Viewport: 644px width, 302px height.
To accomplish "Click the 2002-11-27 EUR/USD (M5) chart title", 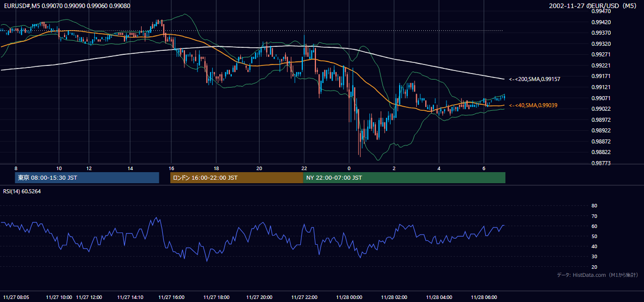I will (593, 6).
